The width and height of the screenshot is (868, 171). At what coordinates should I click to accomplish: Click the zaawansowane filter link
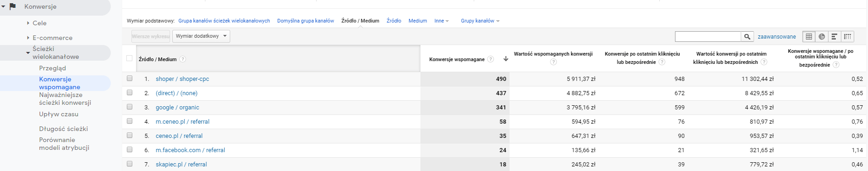click(777, 36)
